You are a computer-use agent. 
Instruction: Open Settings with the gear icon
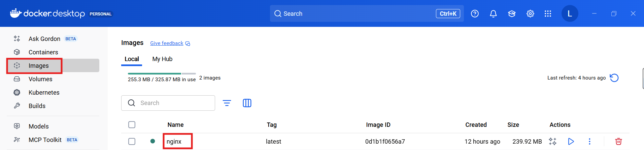pos(530,14)
